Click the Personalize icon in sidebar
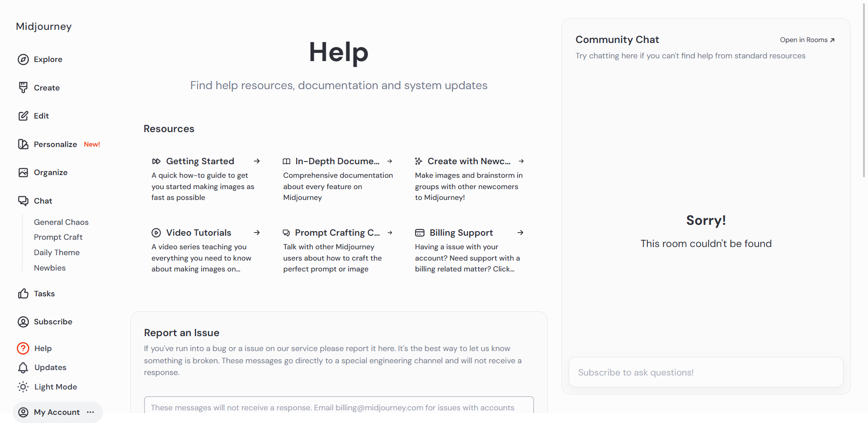This screenshot has height=423, width=868. (x=23, y=144)
